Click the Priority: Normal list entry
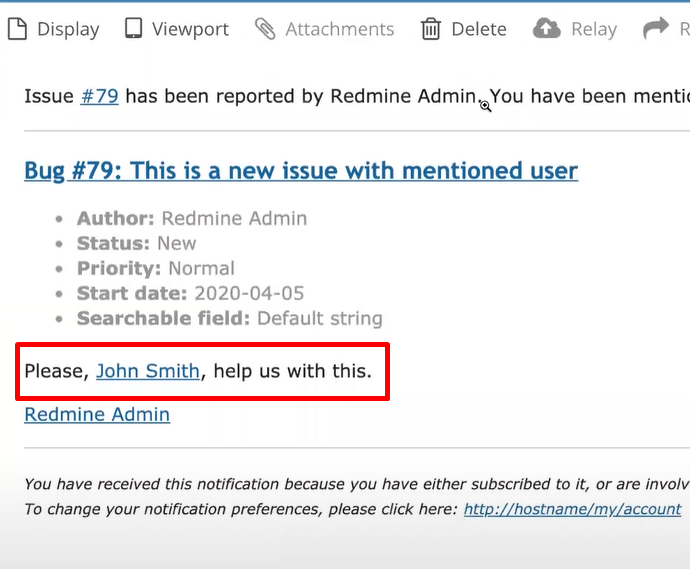This screenshot has height=569, width=690. (156, 268)
